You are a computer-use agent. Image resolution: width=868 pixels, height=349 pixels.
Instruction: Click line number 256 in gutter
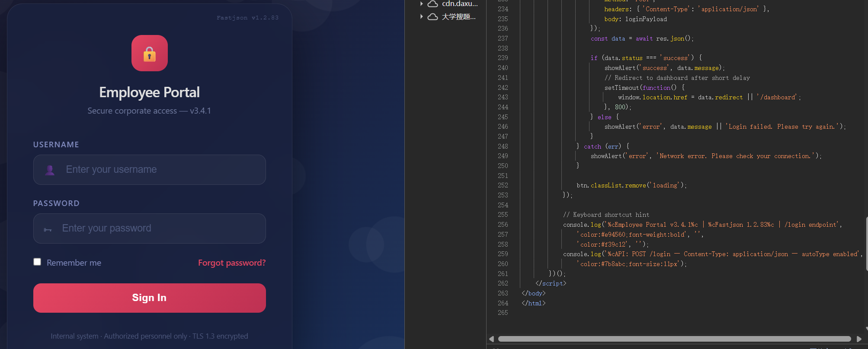click(503, 225)
